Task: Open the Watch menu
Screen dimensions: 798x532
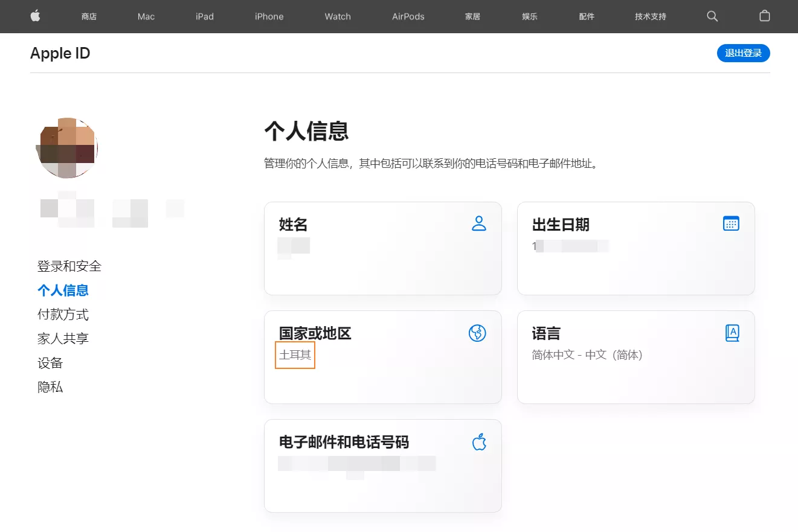Action: (x=338, y=16)
